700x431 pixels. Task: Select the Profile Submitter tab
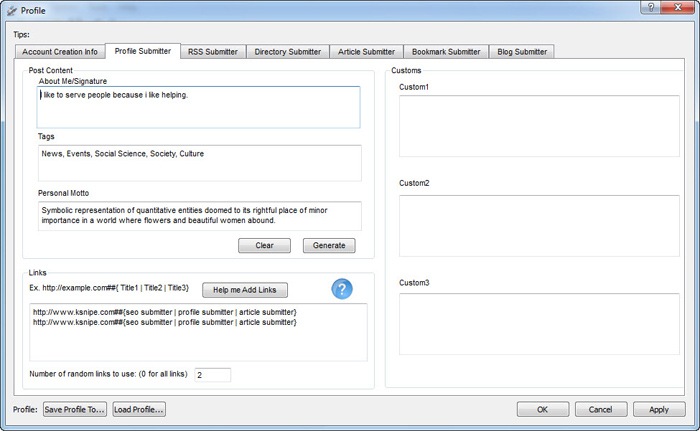click(x=143, y=51)
